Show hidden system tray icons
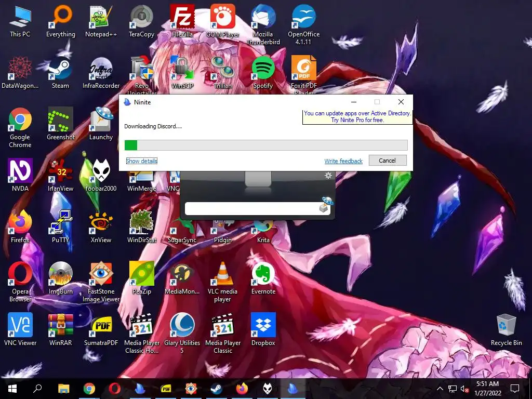This screenshot has height=399, width=532. 440,389
